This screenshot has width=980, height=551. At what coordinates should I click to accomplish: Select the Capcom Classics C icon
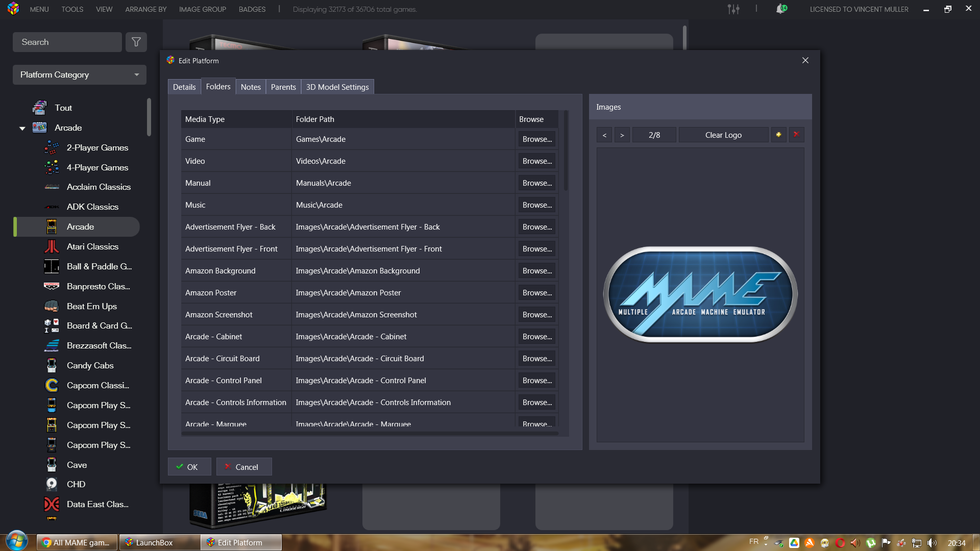tap(52, 385)
